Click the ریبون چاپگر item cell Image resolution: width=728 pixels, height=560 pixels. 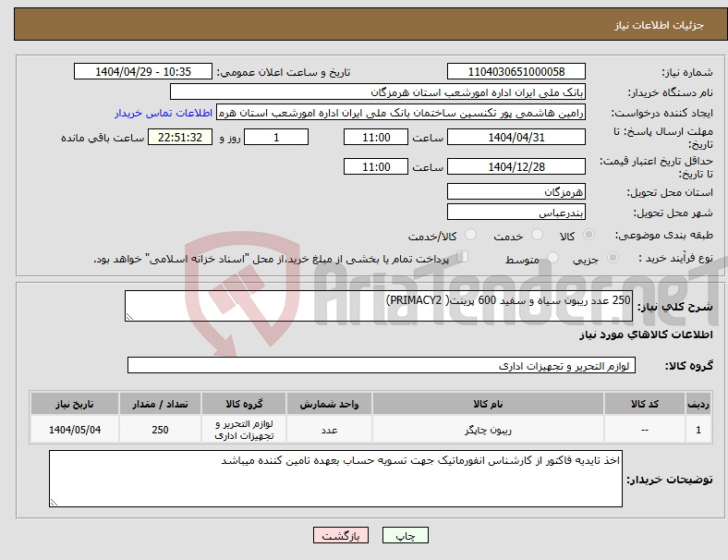point(488,430)
